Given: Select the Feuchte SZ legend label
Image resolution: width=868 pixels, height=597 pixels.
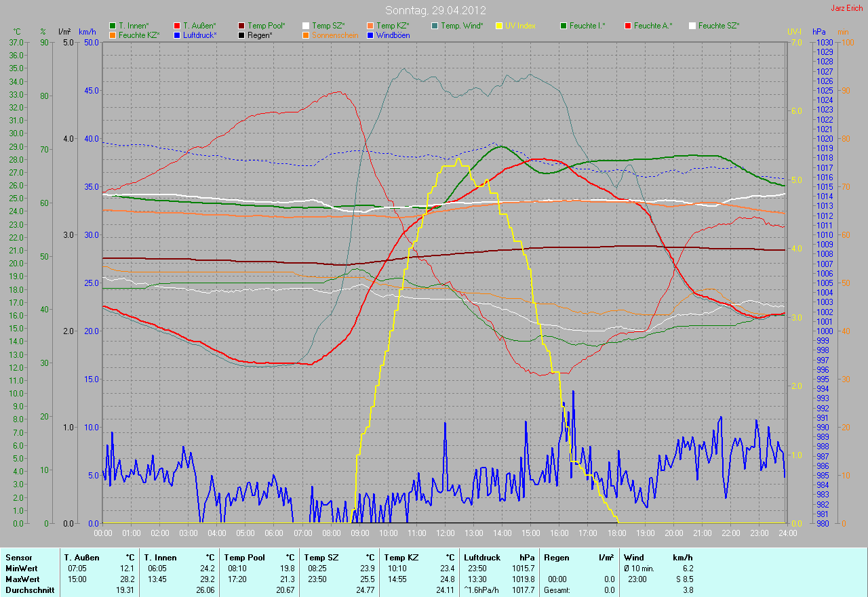Looking at the screenshot, I should [719, 25].
